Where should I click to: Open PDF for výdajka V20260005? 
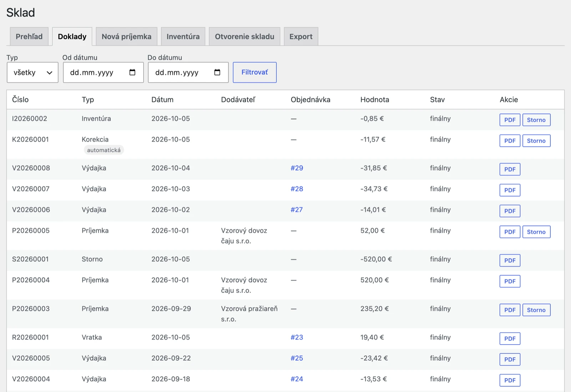click(510, 360)
